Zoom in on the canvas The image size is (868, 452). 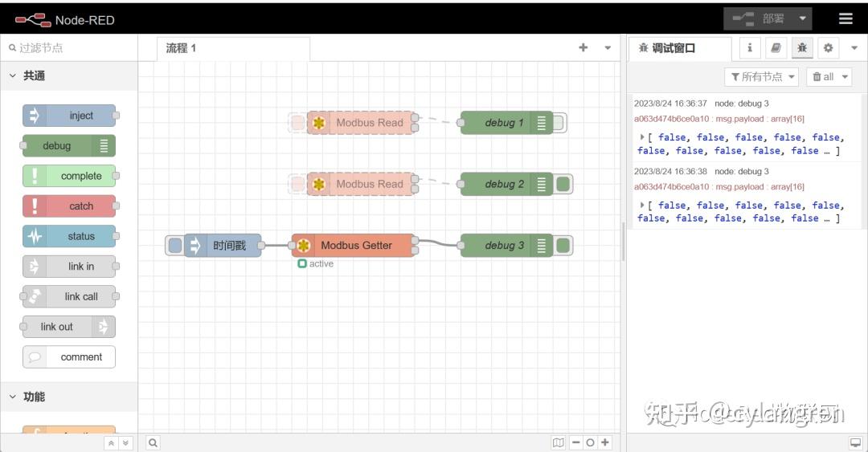point(605,442)
